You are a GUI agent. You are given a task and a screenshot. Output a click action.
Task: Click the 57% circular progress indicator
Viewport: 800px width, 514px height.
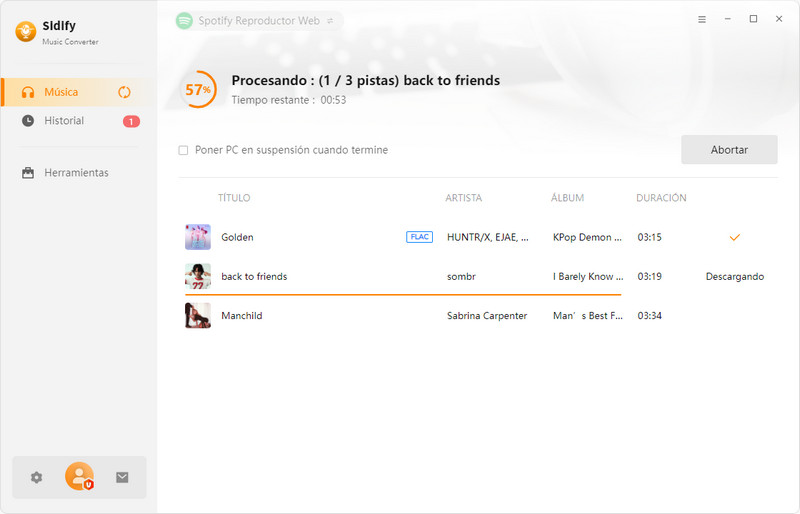point(198,90)
